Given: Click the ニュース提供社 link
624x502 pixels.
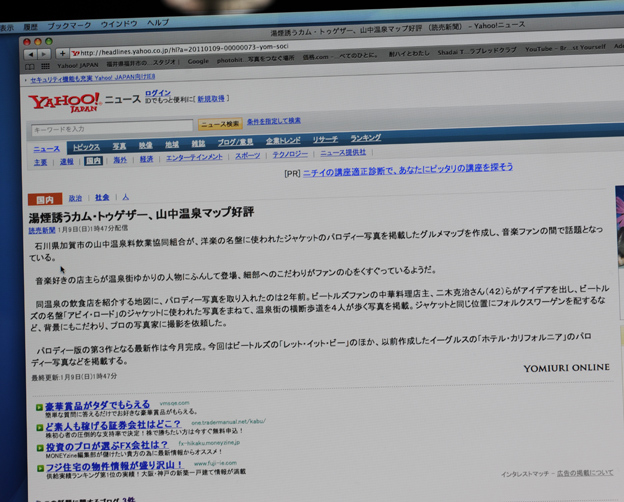Looking at the screenshot, I should pos(343,153).
